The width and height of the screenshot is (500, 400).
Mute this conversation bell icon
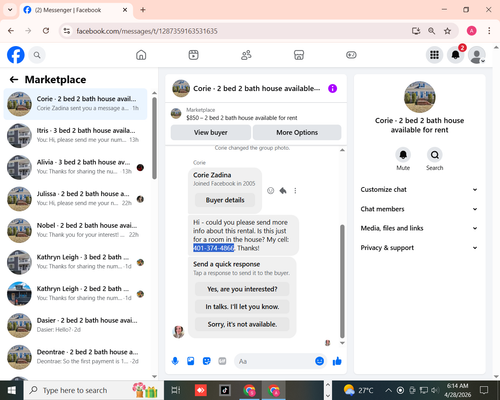[x=403, y=155]
